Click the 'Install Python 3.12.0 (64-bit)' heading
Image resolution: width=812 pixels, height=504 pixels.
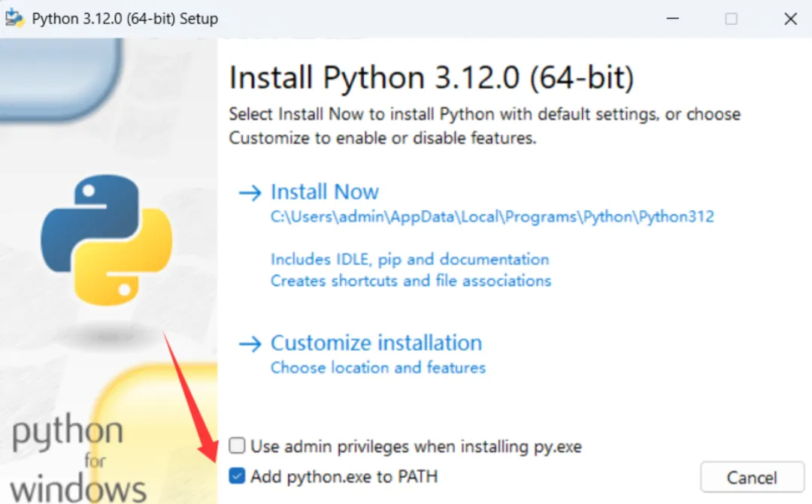pos(432,78)
